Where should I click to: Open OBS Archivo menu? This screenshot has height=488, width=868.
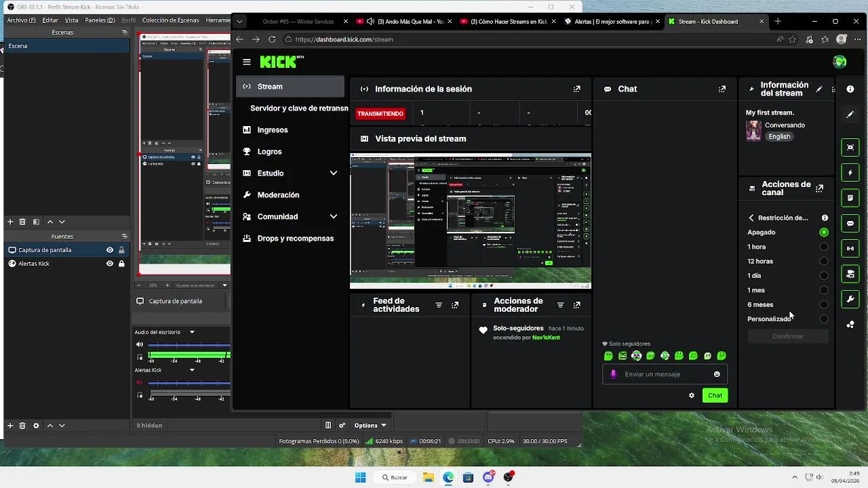click(x=20, y=20)
